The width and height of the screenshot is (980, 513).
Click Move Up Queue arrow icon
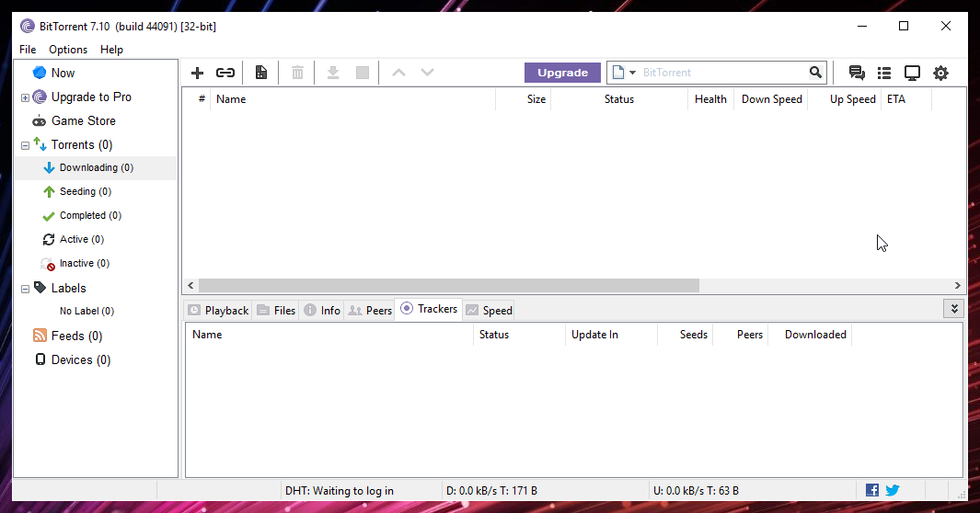click(x=398, y=73)
